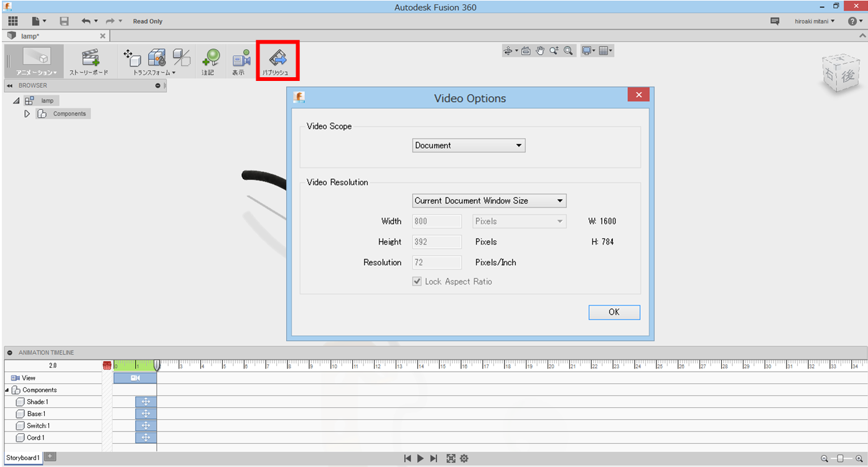
Task: Toggle Lock Aspect Ratio checkbox
Action: pyautogui.click(x=417, y=281)
